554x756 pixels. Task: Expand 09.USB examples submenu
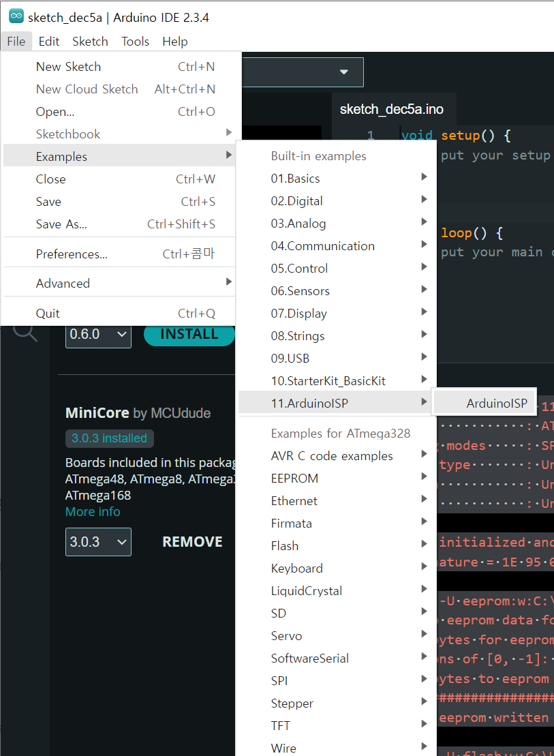[337, 359]
